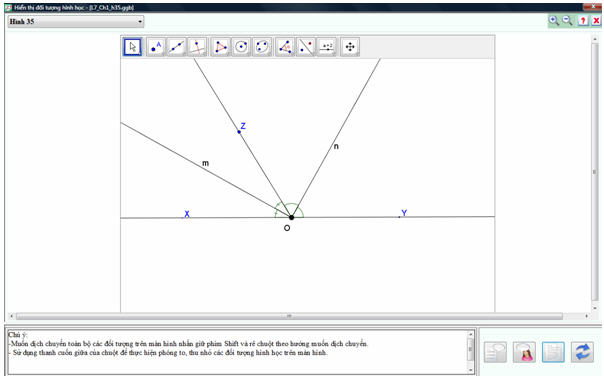This screenshot has height=378, width=604.
Task: Open help with the question mark icon
Action: (583, 21)
